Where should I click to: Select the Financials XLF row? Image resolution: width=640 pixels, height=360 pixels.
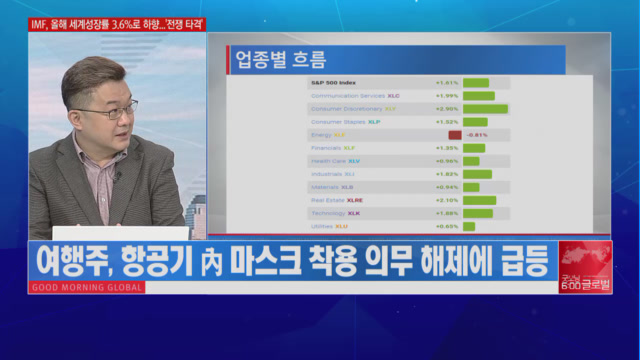tap(409, 148)
